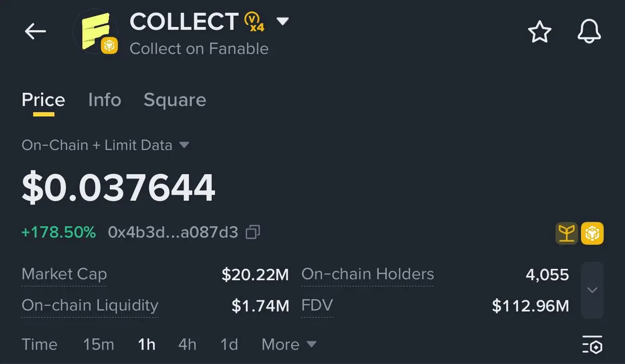Select the 4h chart interval
Screen dimensions: 625x364
coord(187,344)
